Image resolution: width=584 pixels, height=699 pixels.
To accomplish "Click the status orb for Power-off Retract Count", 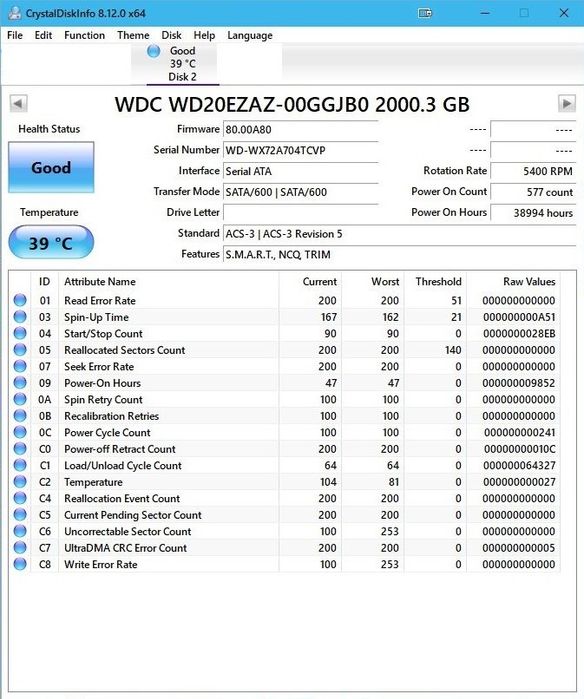I will pos(20,448).
